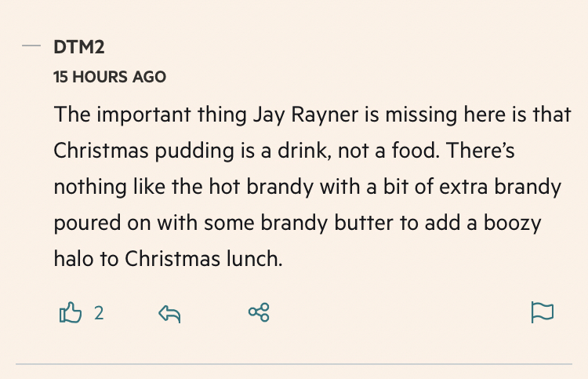This screenshot has height=379, width=588.
Task: Click the like count number 2
Action: coord(99,314)
